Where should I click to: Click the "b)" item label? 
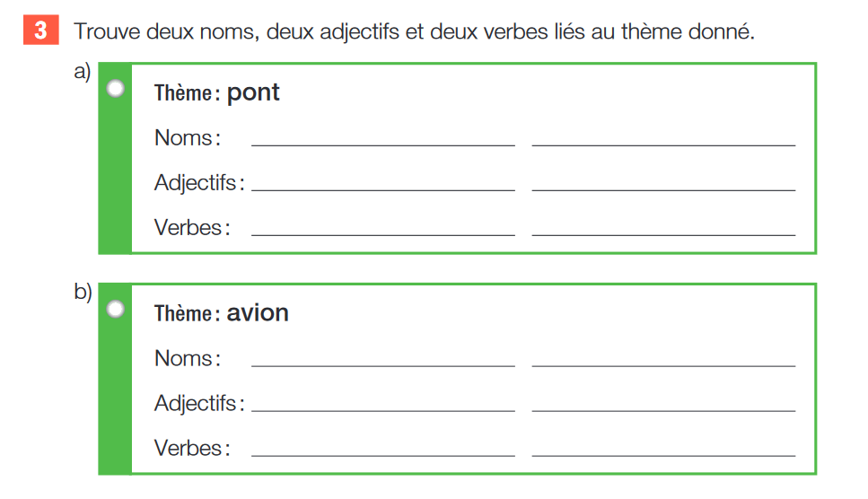[83, 293]
